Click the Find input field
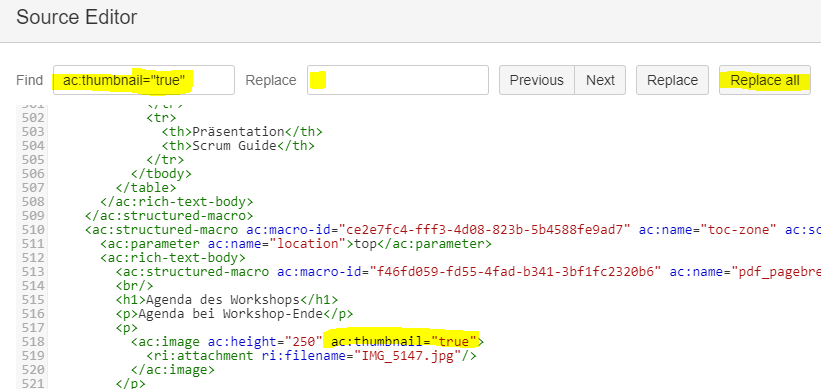This screenshot has height=389, width=821. pos(144,80)
